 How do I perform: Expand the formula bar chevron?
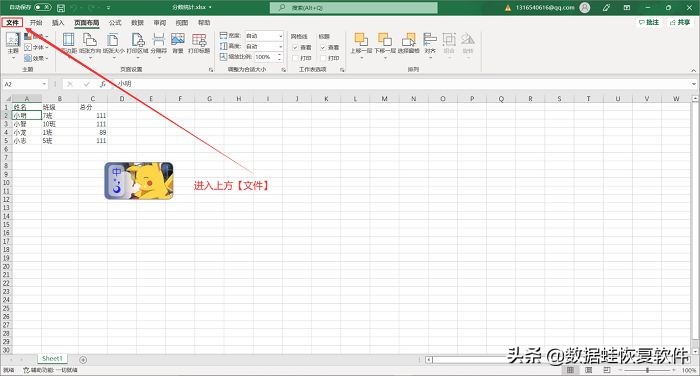694,84
